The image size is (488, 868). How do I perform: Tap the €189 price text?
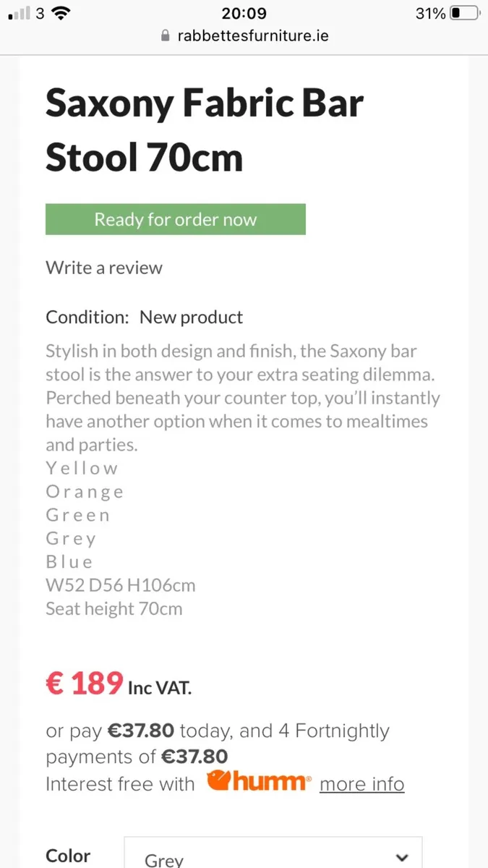tap(85, 683)
